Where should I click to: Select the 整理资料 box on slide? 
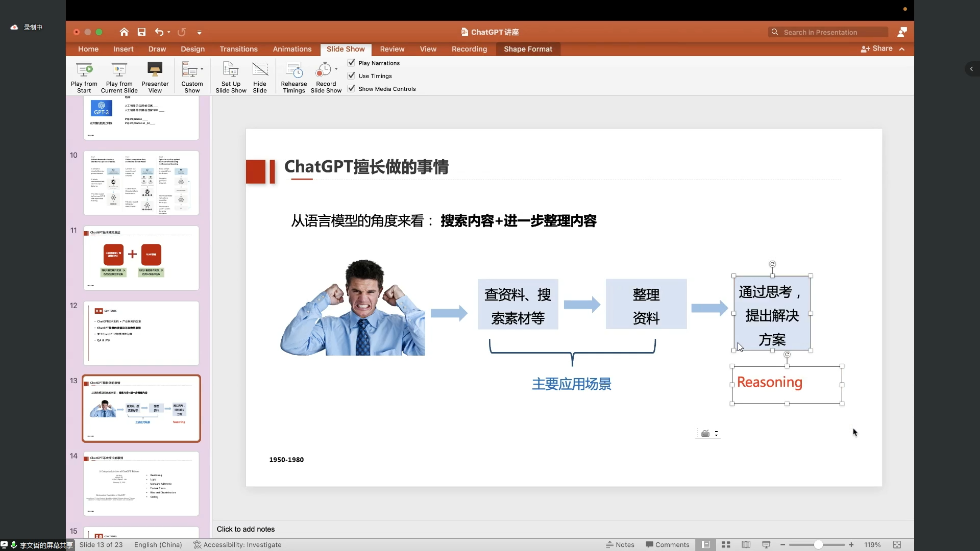[646, 304]
